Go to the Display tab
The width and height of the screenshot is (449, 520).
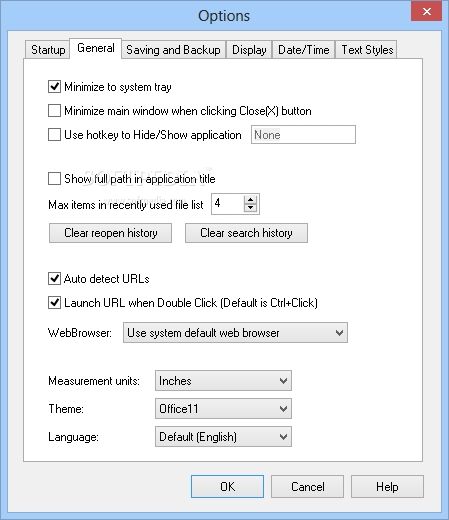click(x=249, y=50)
